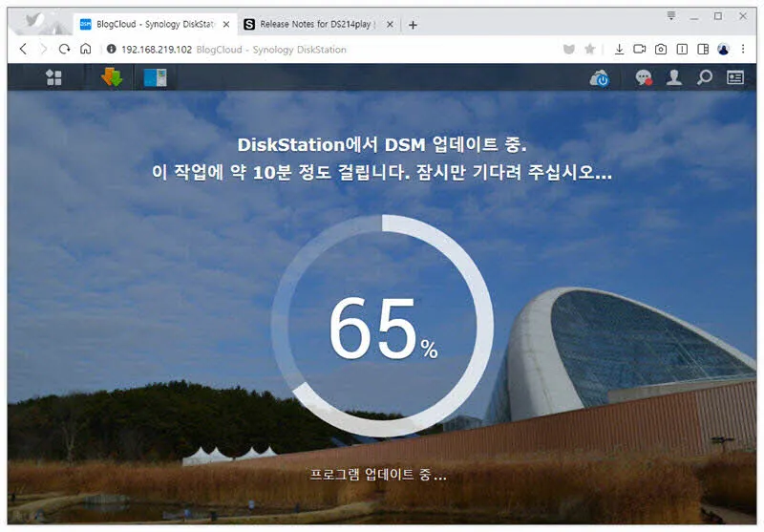This screenshot has height=532, width=764.
Task: Expand the browser three-dot menu
Action: tap(743, 49)
